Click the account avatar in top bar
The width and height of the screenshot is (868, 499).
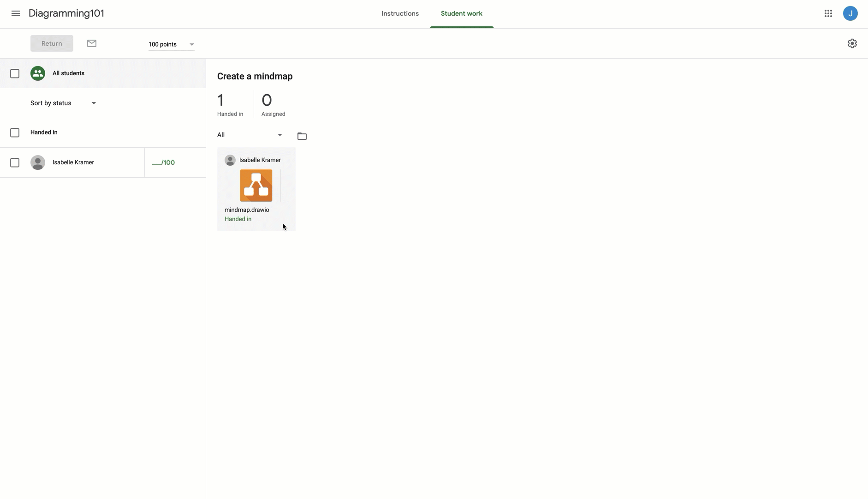coord(850,13)
